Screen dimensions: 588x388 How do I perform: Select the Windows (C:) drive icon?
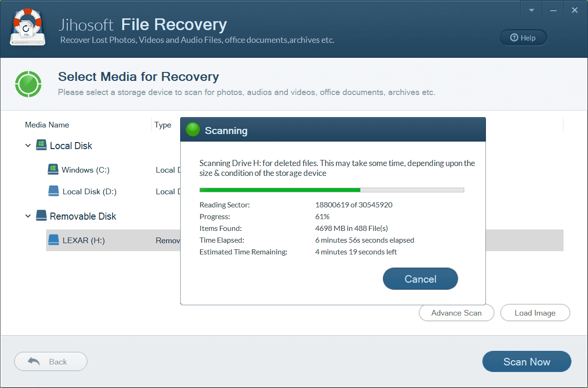coord(53,169)
